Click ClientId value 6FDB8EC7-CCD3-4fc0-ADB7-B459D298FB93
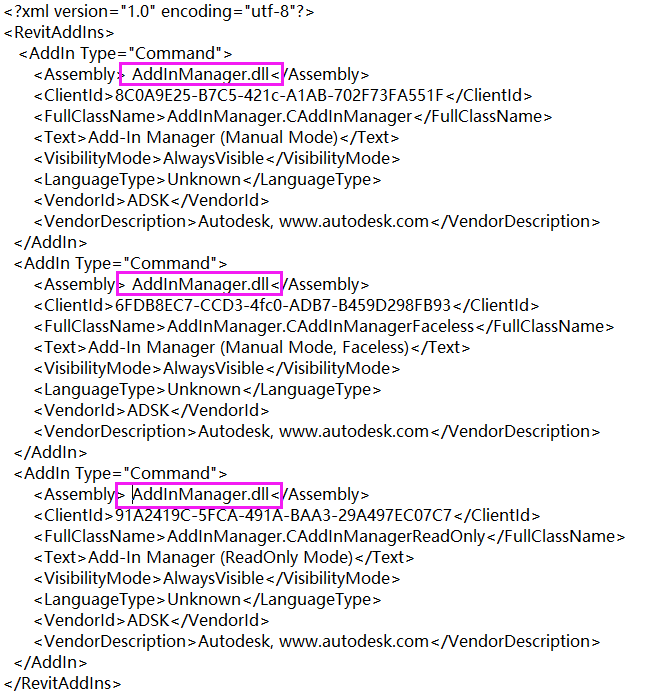Image resolution: width=664 pixels, height=696 pixels. point(283,305)
